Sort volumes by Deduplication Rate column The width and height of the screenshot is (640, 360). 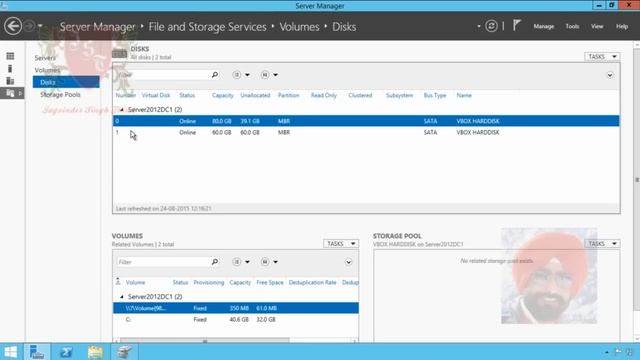(x=312, y=282)
